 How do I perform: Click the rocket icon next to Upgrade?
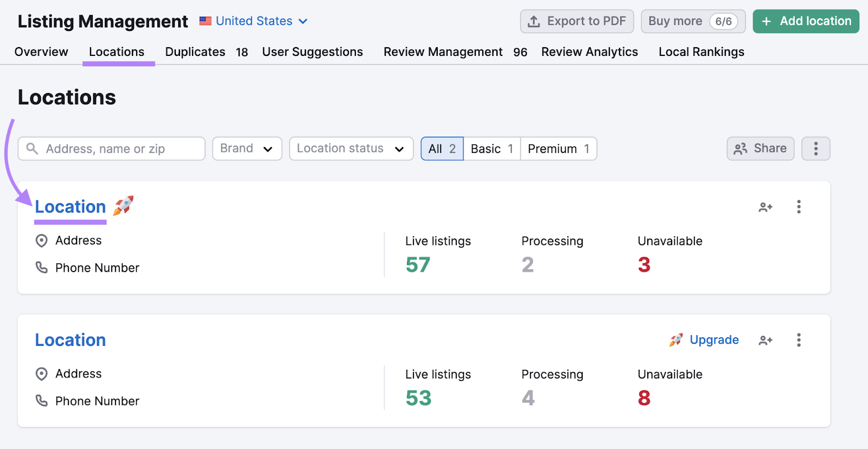click(676, 340)
